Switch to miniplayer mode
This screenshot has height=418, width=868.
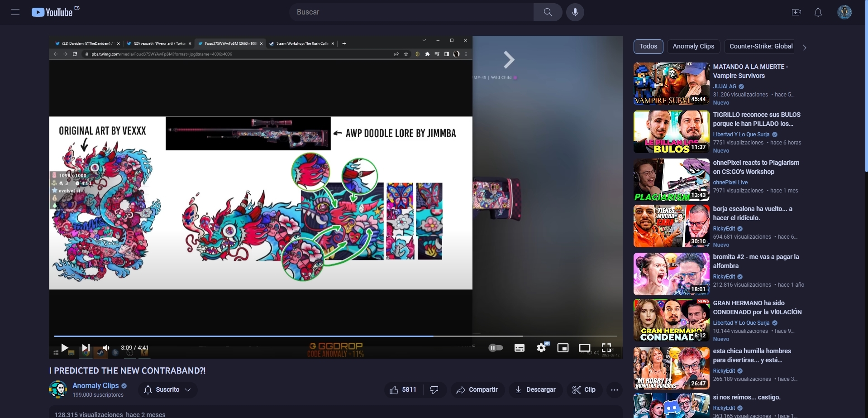pos(563,348)
